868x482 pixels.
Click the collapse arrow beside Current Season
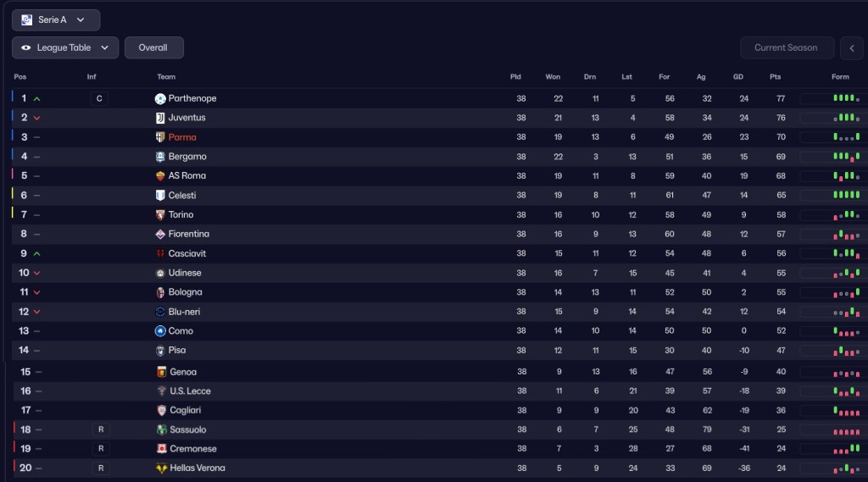851,48
